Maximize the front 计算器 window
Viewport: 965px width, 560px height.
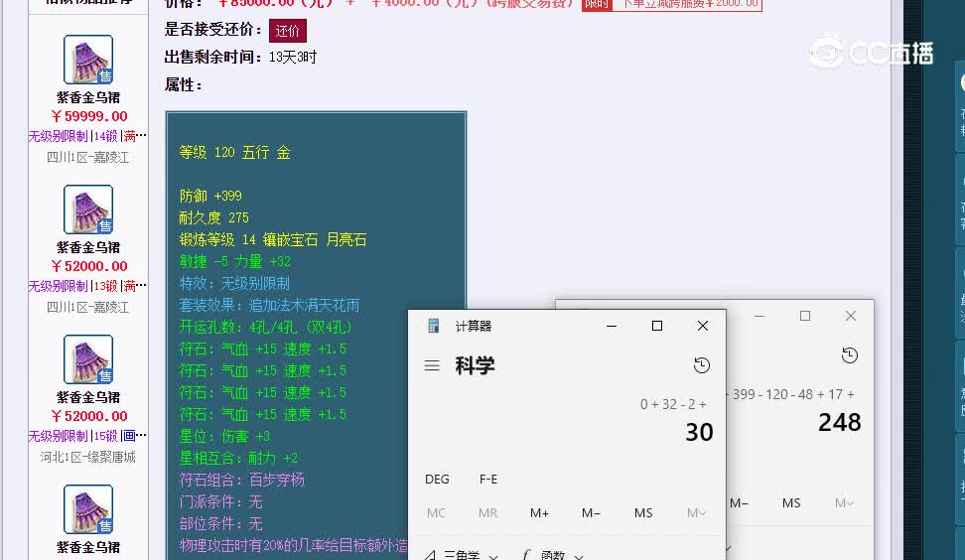[x=656, y=326]
